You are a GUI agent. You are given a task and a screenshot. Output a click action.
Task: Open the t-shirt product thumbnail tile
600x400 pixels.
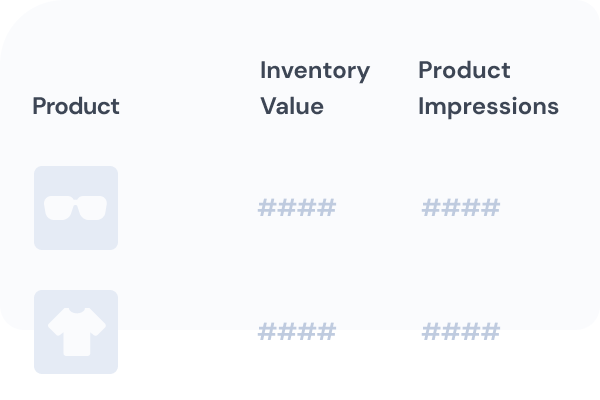(x=76, y=332)
